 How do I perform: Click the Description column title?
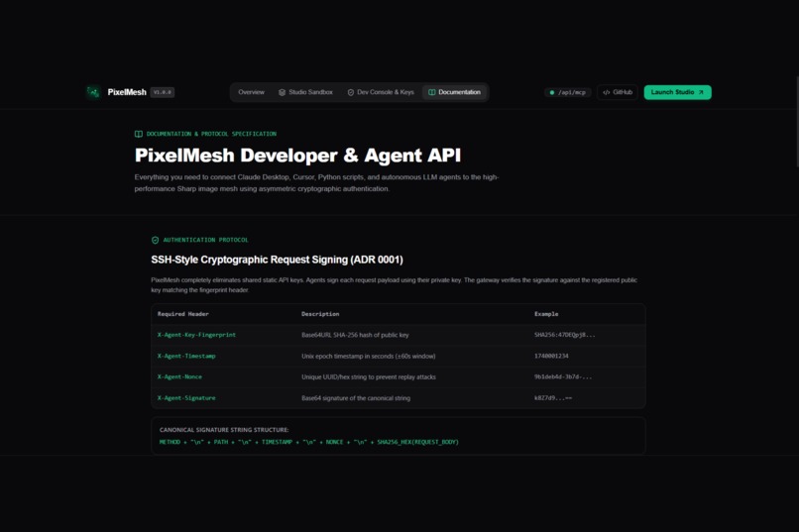coord(320,314)
